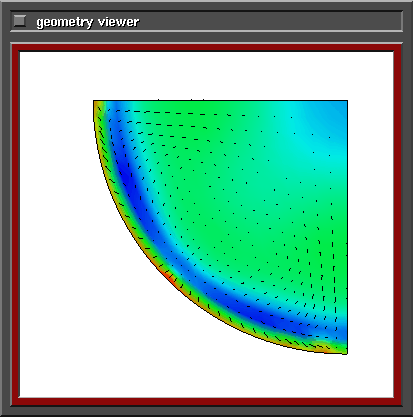Select the straight top edge of the geometry
The image size is (413, 417).
pyautogui.click(x=220, y=100)
